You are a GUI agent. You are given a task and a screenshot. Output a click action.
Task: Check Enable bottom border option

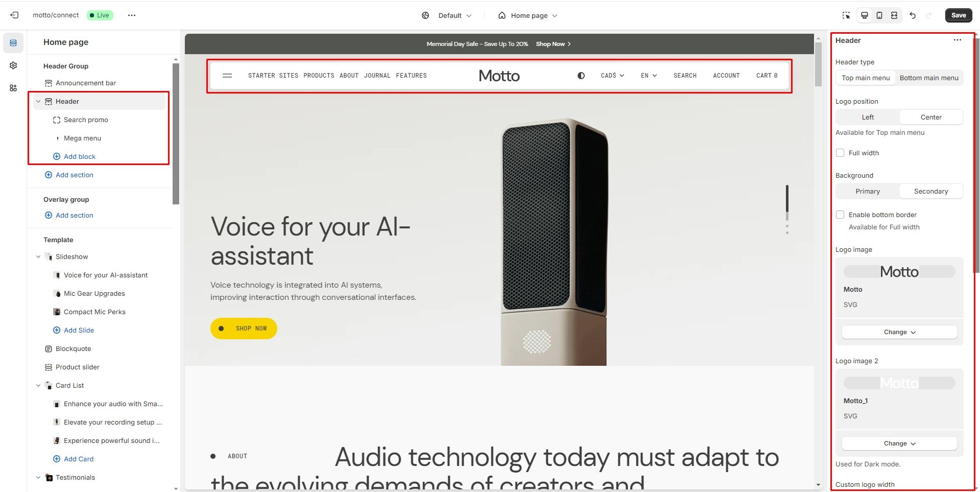coord(840,215)
